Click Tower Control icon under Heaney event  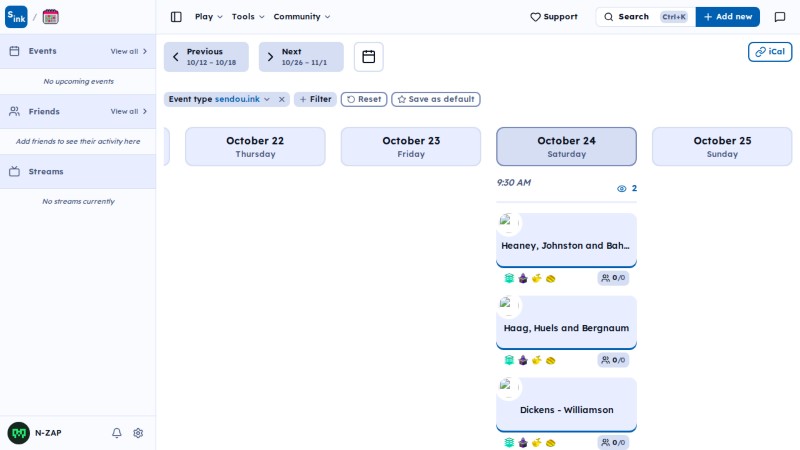tap(523, 278)
